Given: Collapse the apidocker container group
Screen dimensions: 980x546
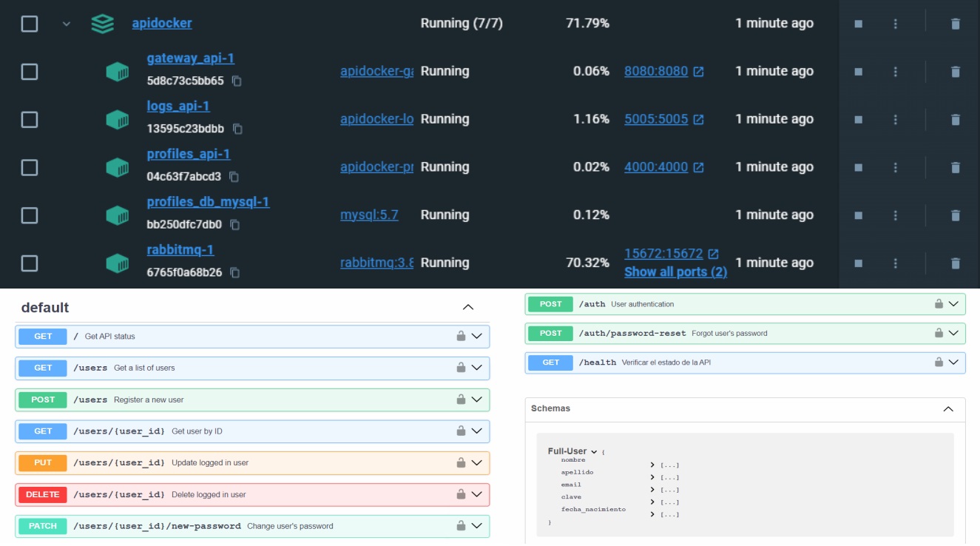Looking at the screenshot, I should [67, 24].
